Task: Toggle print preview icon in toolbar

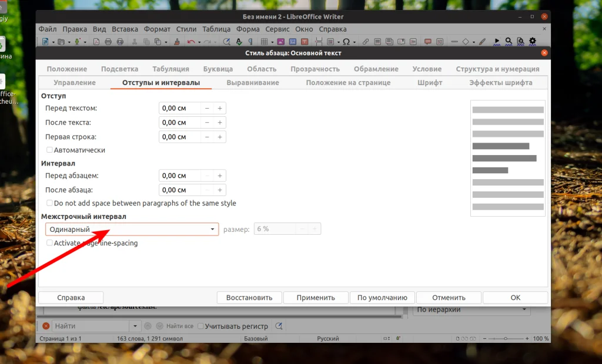Action: pos(120,42)
